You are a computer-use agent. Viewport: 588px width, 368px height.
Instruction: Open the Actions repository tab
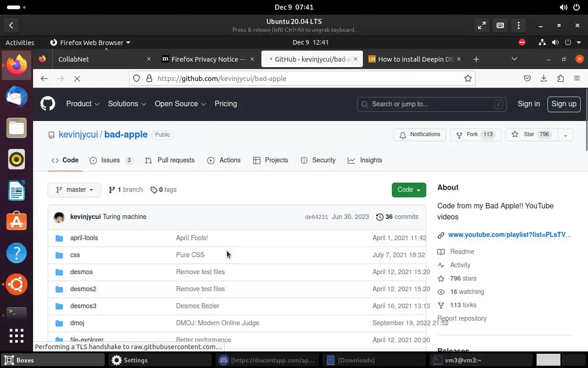tap(224, 161)
